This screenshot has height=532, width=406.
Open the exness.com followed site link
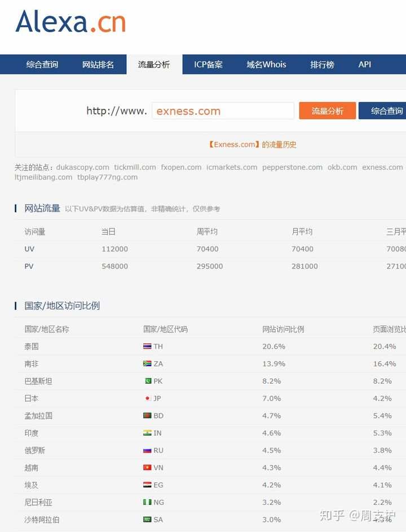pos(382,167)
